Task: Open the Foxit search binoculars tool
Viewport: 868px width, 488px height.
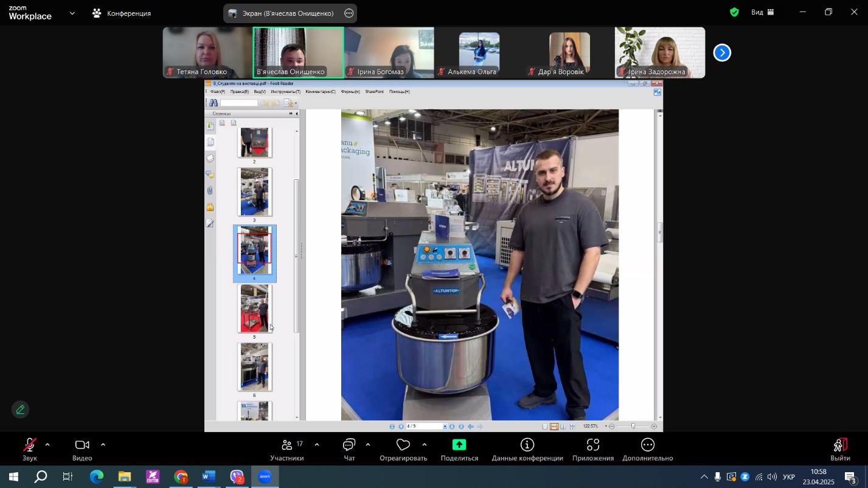Action: [214, 103]
